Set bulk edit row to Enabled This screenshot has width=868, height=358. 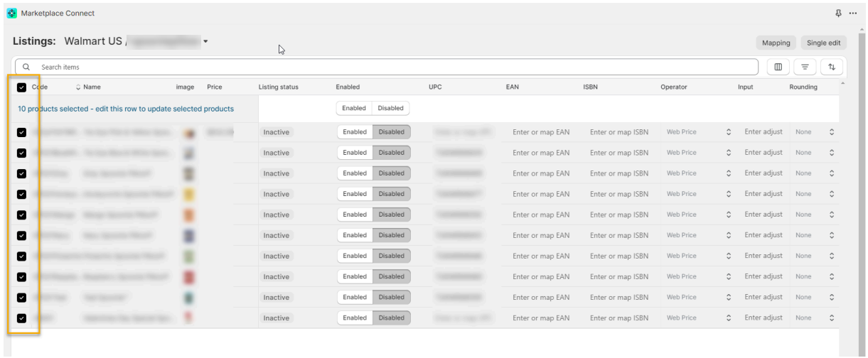[x=354, y=108]
